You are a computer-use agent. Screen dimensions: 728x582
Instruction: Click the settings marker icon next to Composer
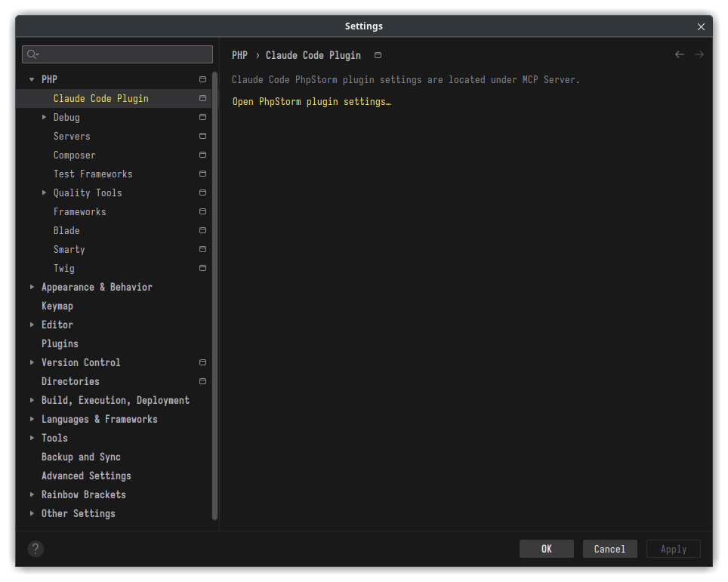[202, 154]
